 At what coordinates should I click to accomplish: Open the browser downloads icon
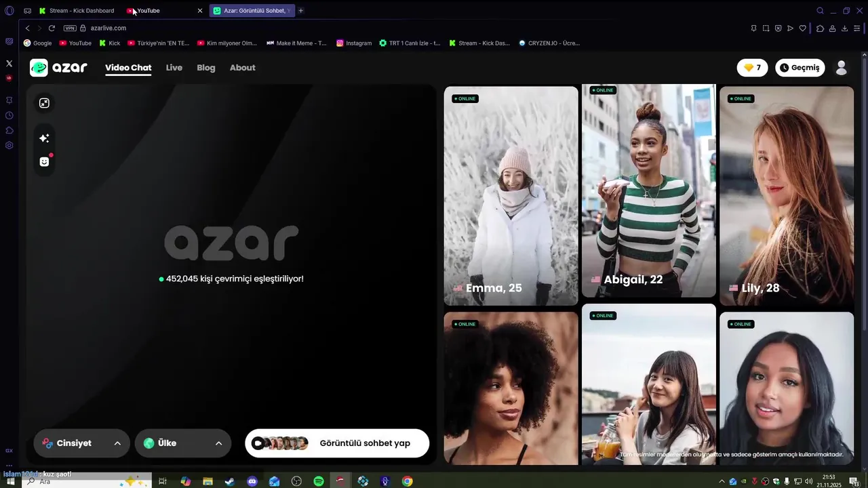pos(844,28)
